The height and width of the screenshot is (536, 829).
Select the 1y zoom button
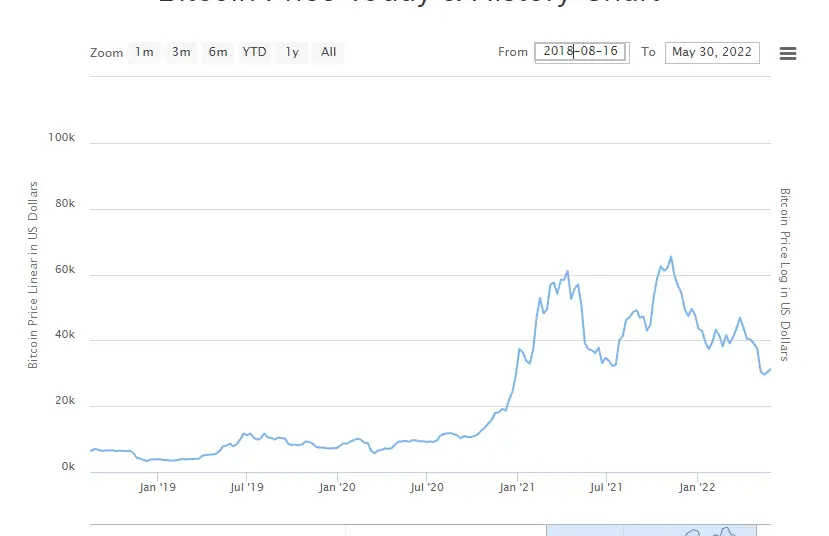pos(292,52)
